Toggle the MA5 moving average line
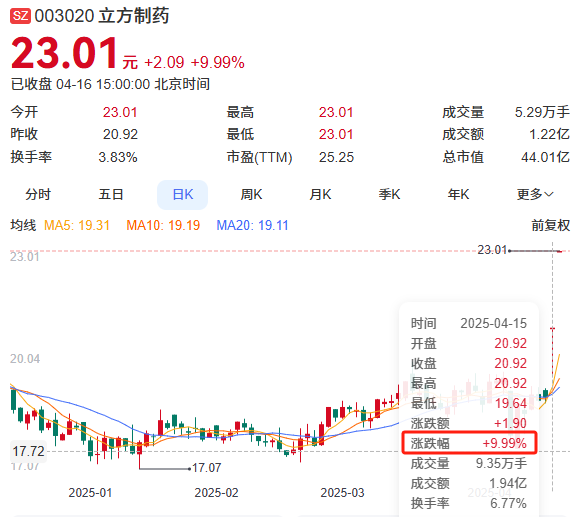 tap(77, 225)
